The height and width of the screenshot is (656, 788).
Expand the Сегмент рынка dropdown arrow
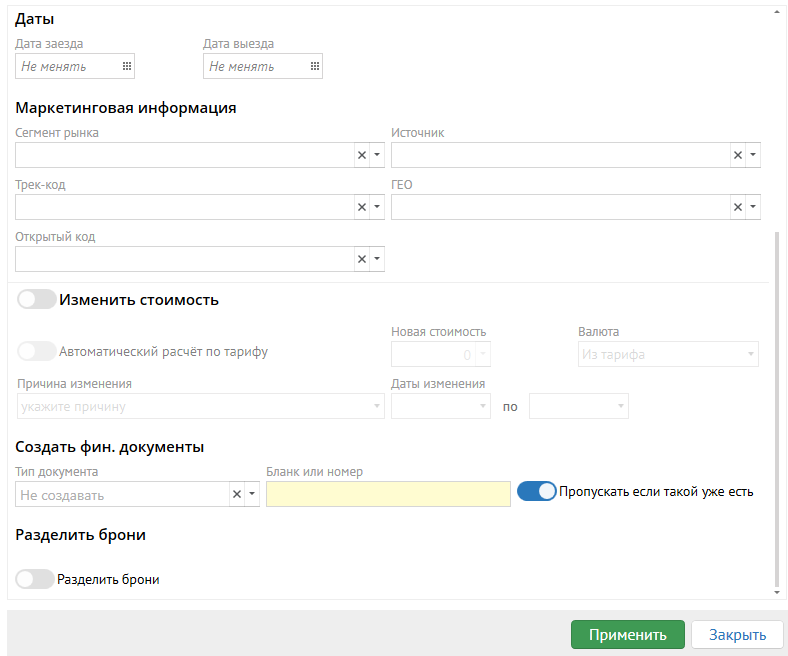coord(377,155)
